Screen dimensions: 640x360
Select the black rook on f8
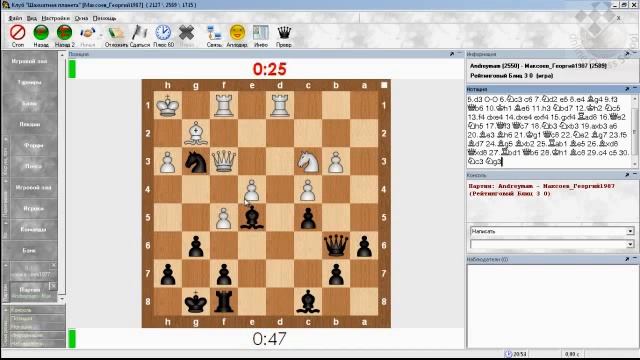pyautogui.click(x=224, y=301)
